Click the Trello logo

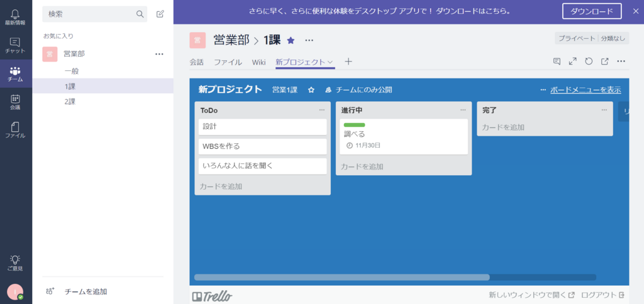tap(213, 295)
